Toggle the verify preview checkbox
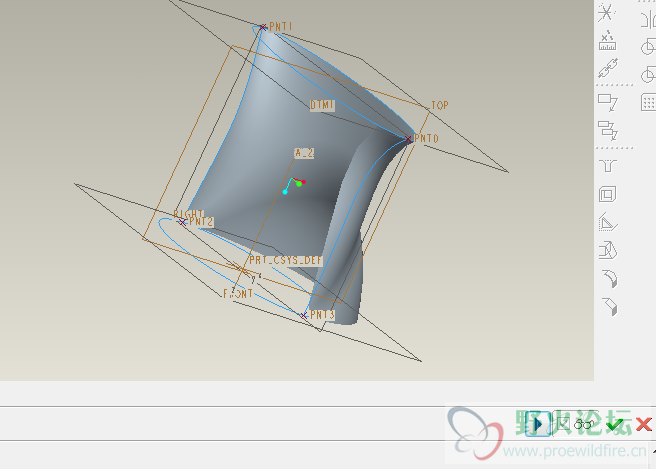 (563, 423)
